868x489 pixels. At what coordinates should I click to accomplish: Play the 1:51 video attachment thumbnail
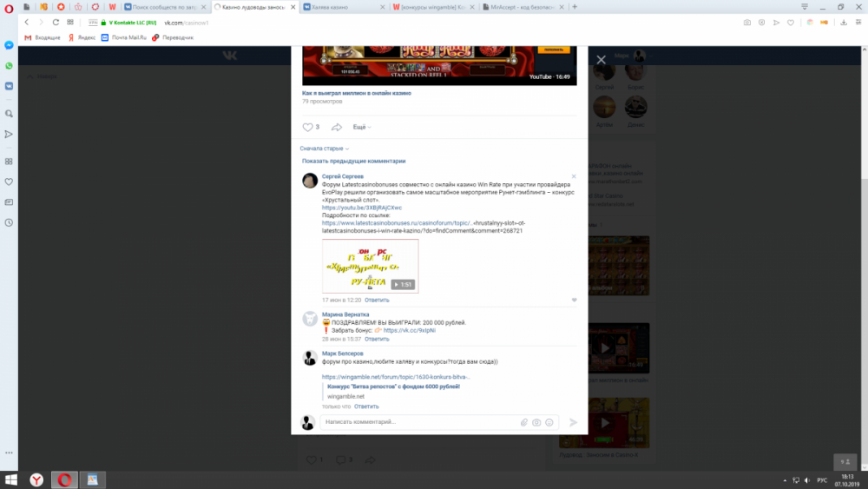pyautogui.click(x=371, y=267)
